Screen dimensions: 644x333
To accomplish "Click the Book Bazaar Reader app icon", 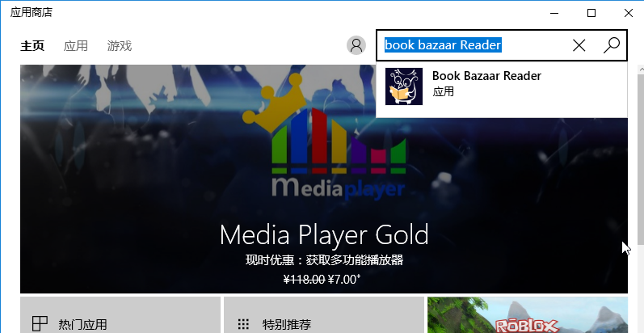I will [404, 86].
